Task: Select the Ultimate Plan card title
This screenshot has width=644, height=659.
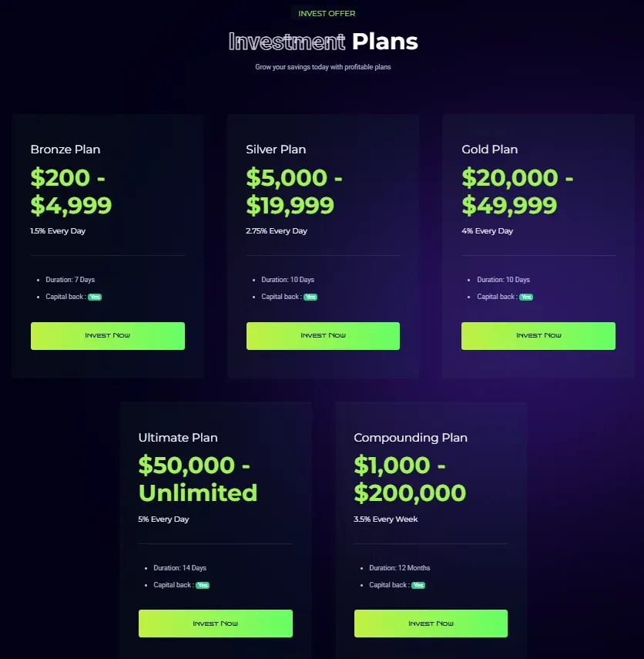Action: [178, 437]
